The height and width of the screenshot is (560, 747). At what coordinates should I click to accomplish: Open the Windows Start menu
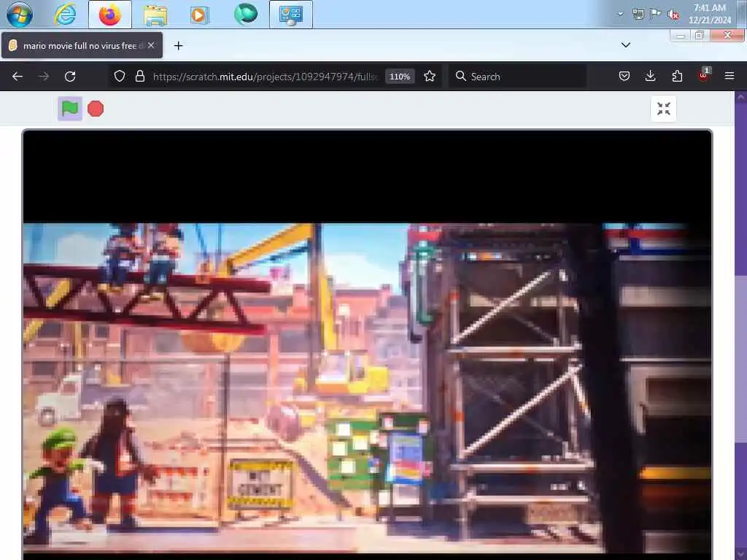point(20,15)
